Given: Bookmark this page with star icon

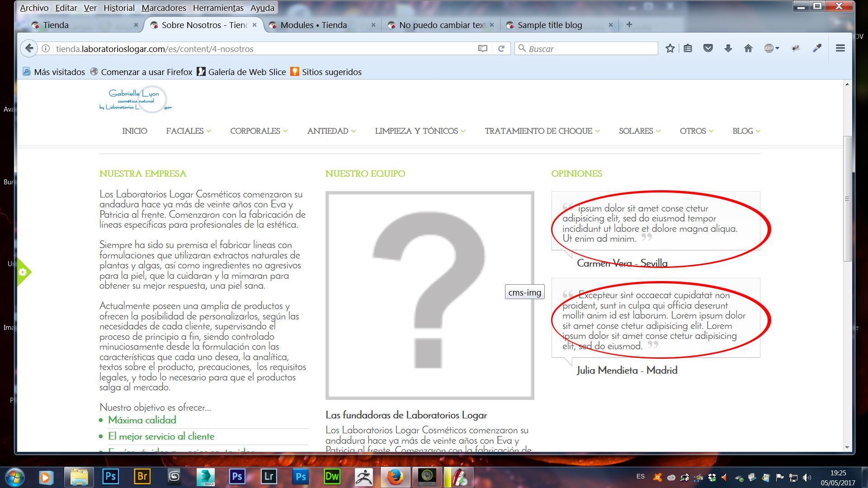Looking at the screenshot, I should coord(670,48).
